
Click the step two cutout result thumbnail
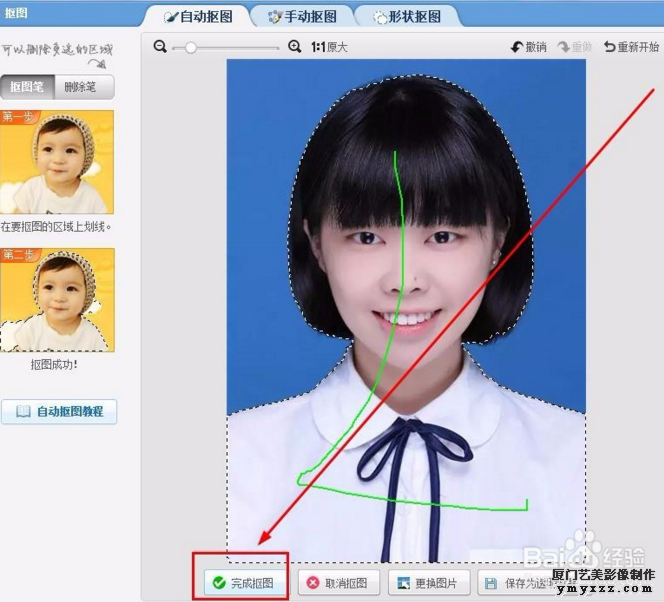[x=57, y=300]
